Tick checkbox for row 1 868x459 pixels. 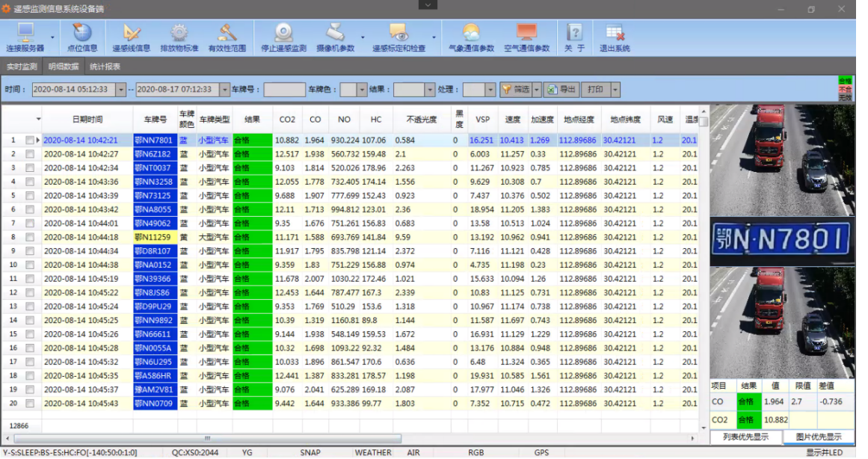[30, 141]
